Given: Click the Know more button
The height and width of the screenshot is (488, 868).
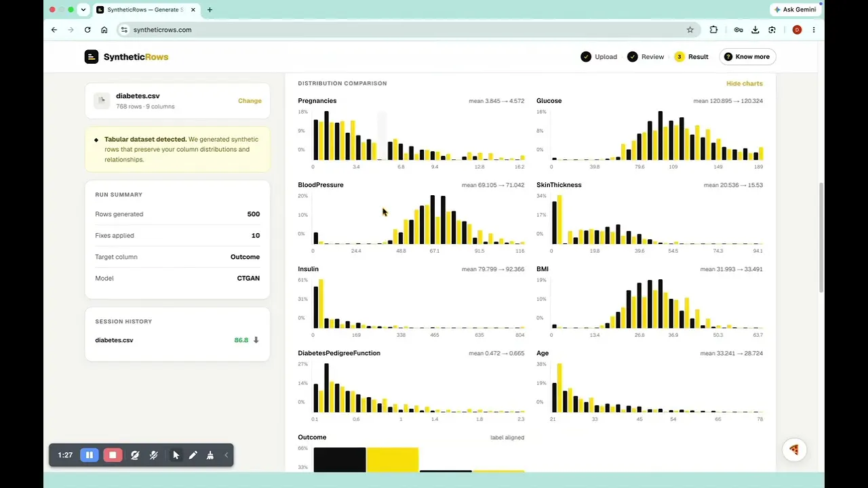Looking at the screenshot, I should tap(747, 57).
